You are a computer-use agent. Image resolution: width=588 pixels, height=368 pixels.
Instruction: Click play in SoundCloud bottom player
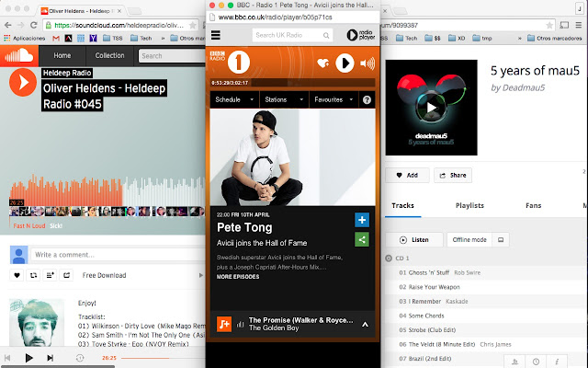point(28,358)
